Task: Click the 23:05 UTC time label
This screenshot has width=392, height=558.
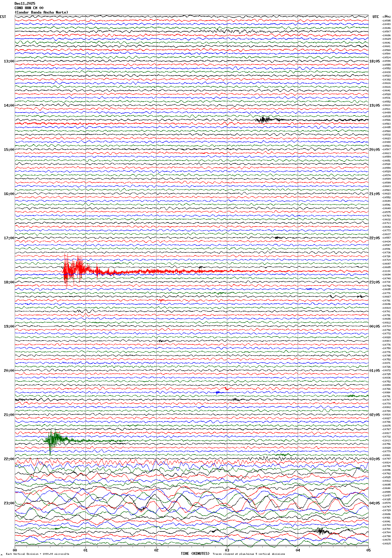Action: click(x=374, y=282)
